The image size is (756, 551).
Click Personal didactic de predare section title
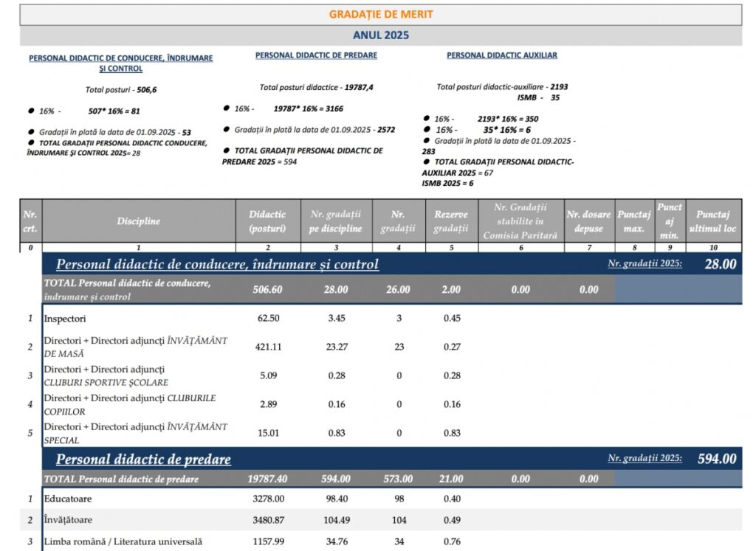pos(143,459)
